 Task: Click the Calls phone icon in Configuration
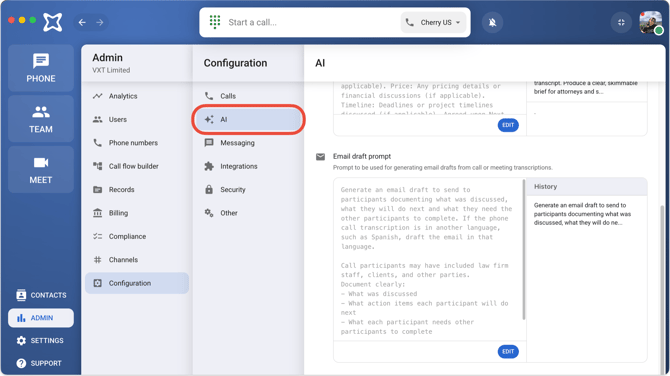(209, 96)
